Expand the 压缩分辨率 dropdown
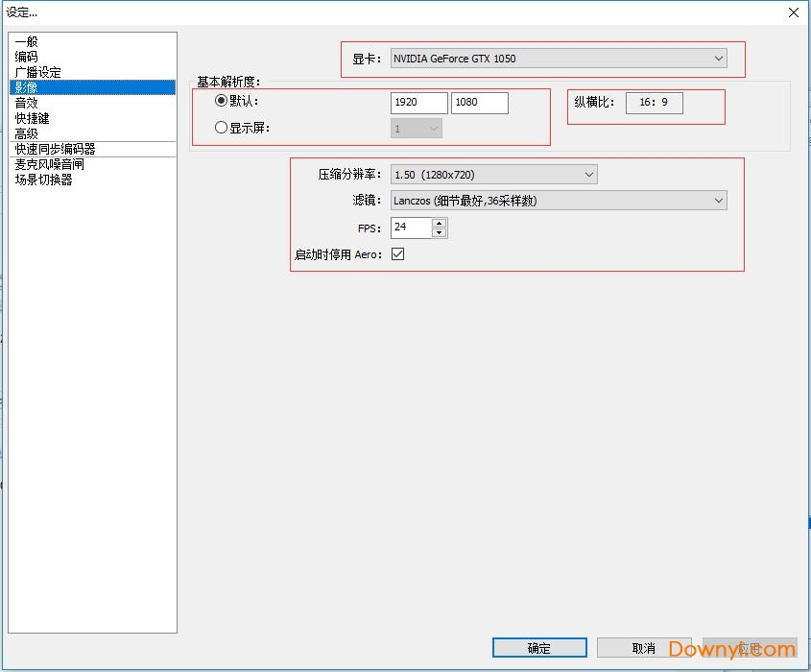The image size is (811, 672). click(x=493, y=175)
